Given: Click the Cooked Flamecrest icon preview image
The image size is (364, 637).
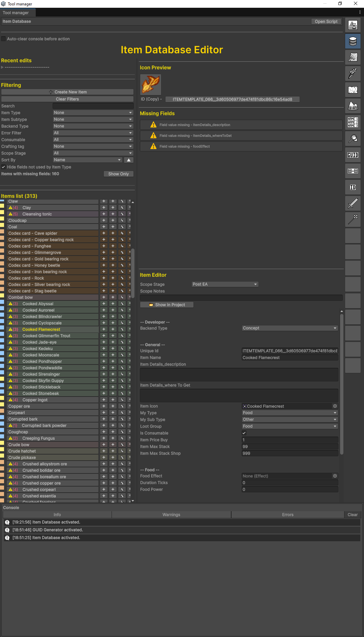Looking at the screenshot, I should [x=151, y=85].
